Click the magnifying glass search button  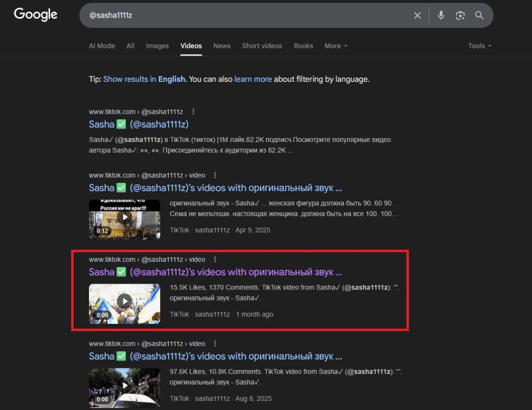pyautogui.click(x=479, y=15)
